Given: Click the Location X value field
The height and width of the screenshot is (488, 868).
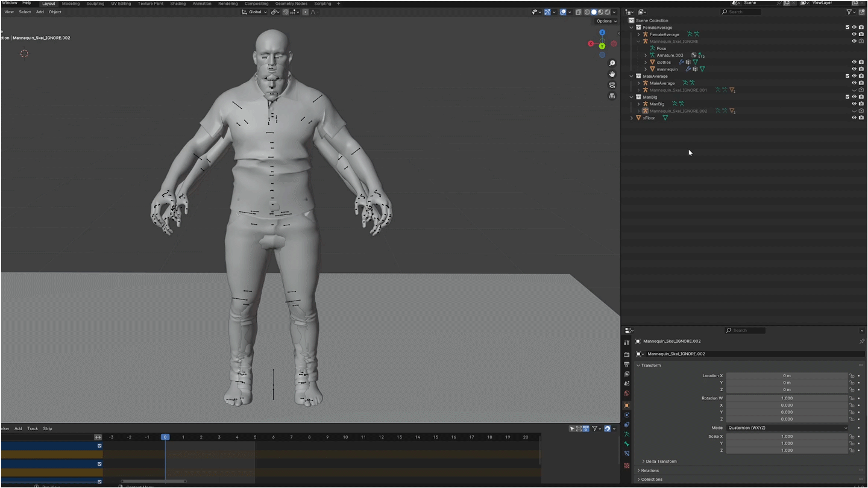Looking at the screenshot, I should click(787, 375).
